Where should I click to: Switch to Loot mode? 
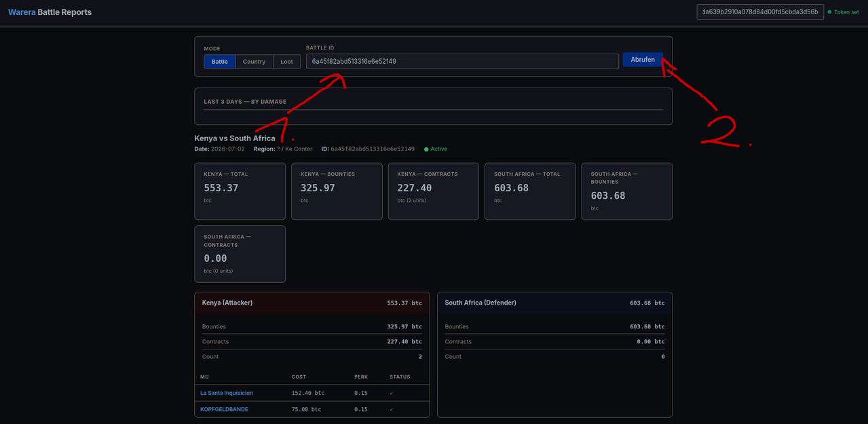286,61
